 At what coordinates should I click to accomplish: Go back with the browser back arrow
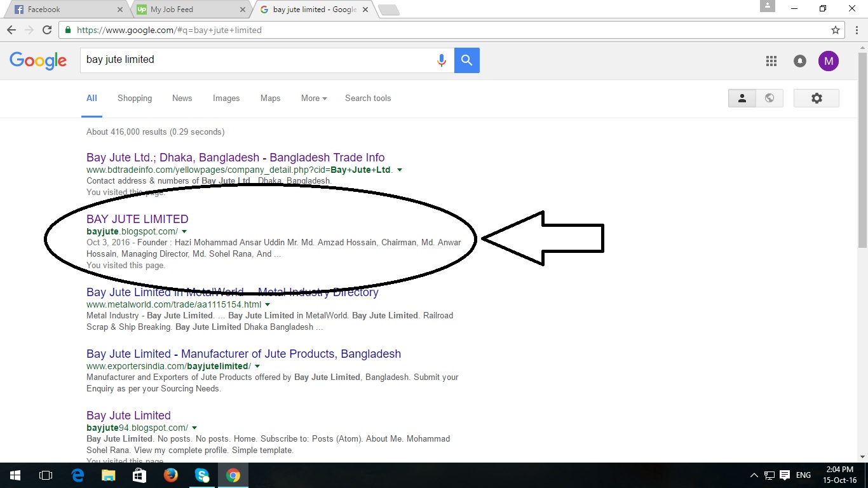click(x=11, y=30)
